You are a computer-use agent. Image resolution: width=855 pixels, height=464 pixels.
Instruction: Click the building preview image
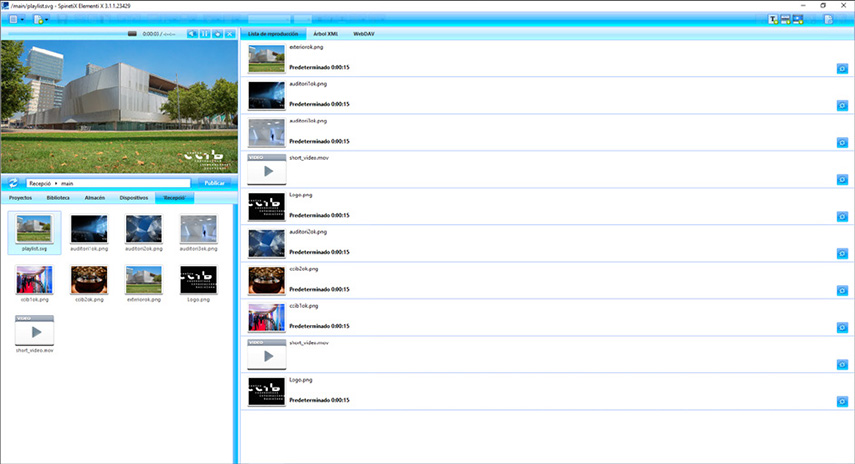tap(119, 106)
